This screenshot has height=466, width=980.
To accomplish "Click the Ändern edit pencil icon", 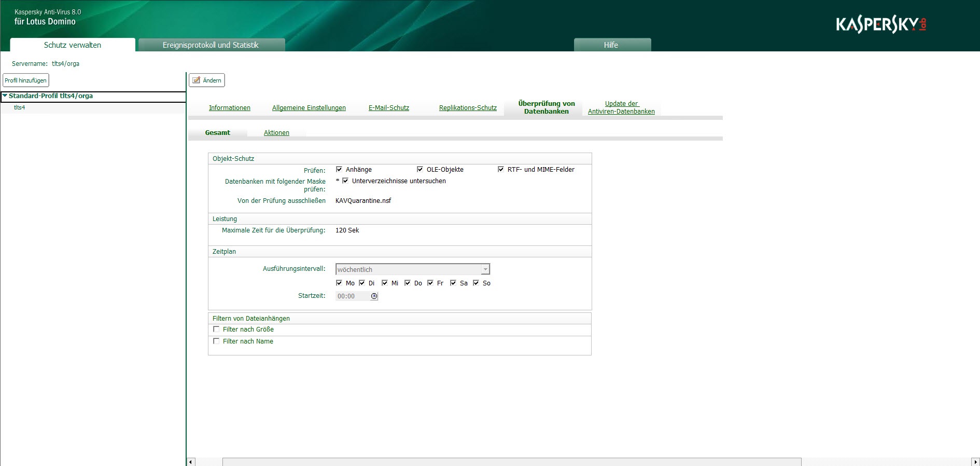I will [197, 80].
